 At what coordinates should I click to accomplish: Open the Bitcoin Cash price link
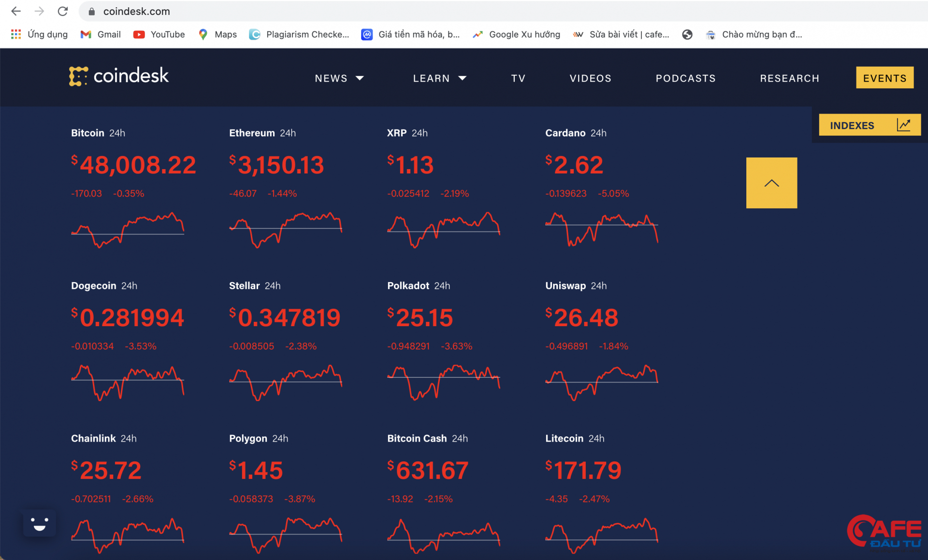pos(417,438)
